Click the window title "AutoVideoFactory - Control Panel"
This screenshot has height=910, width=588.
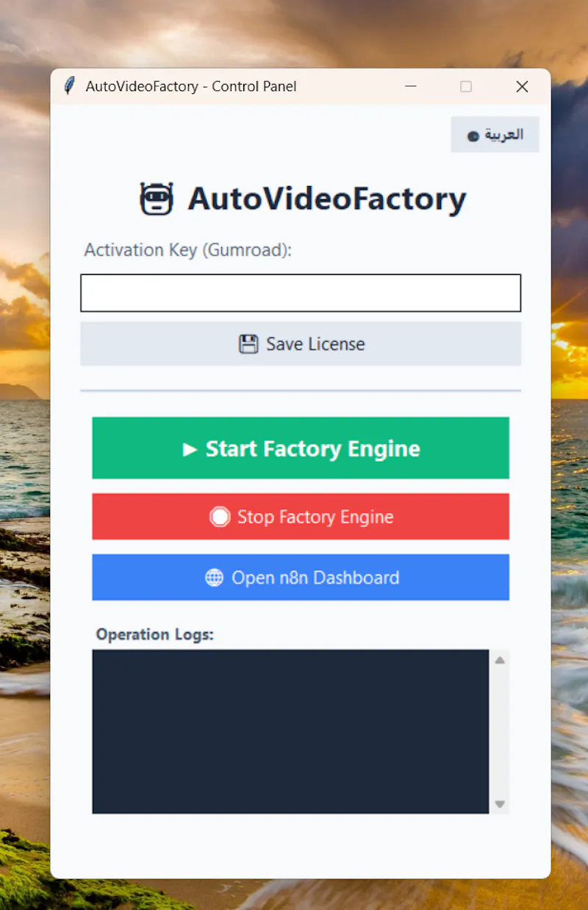pos(191,86)
